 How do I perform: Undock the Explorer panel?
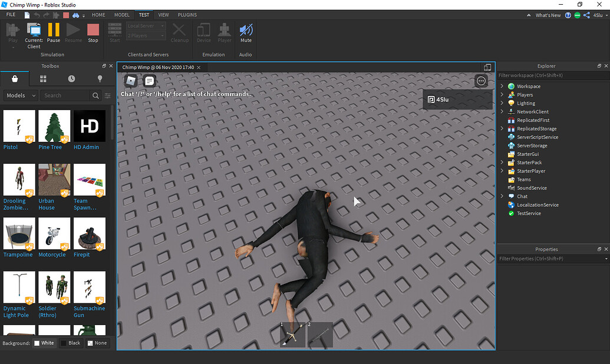pyautogui.click(x=599, y=66)
